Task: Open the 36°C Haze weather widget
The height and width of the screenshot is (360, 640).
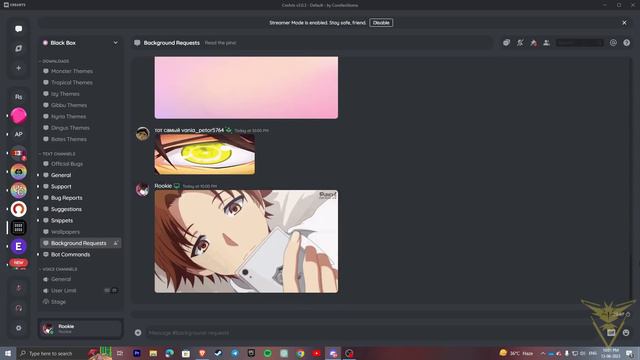Action: coord(516,353)
